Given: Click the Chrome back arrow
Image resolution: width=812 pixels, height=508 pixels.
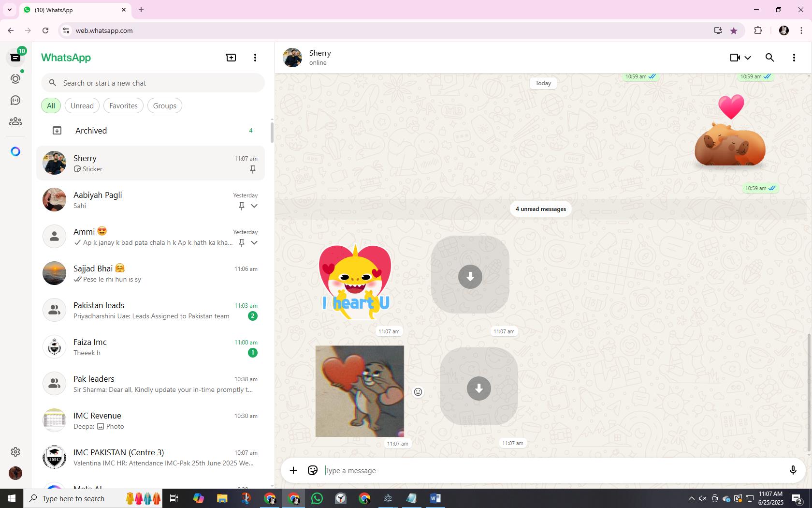Looking at the screenshot, I should [11, 30].
